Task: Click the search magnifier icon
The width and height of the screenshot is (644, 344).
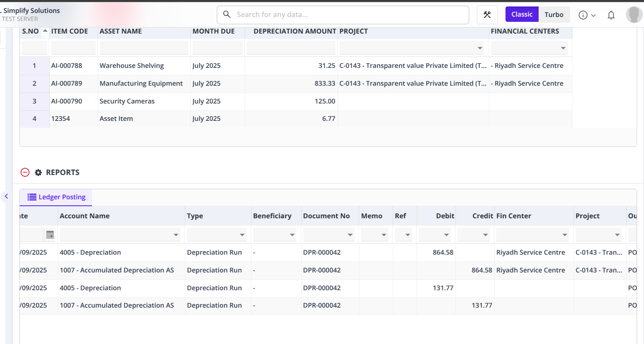Action: 227,15
